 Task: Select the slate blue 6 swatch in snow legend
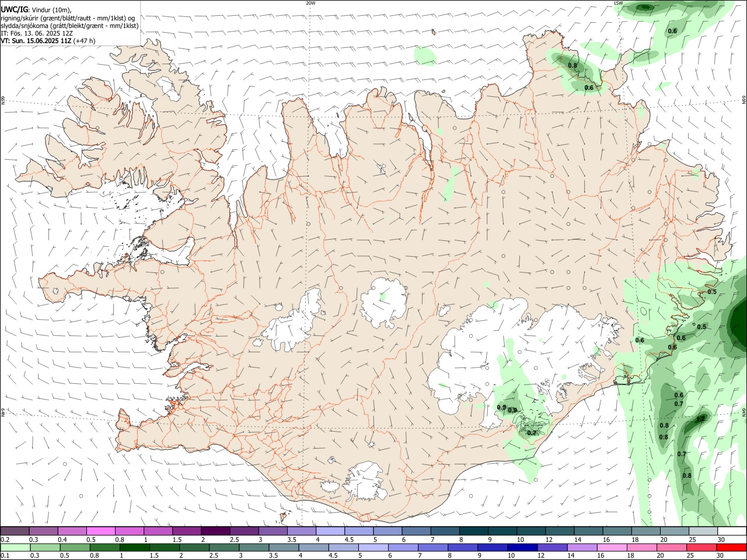tap(416, 531)
